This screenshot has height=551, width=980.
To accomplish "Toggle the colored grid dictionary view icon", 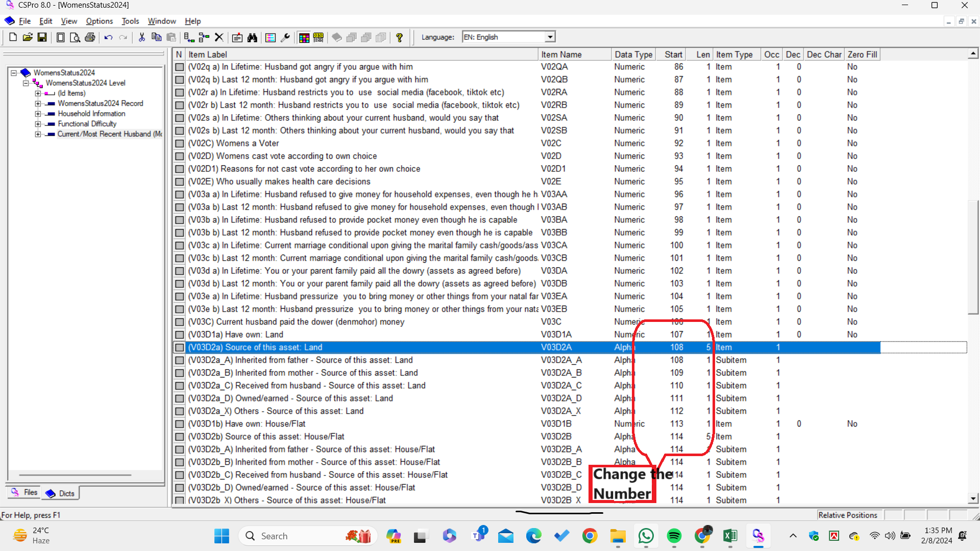I will point(304,37).
